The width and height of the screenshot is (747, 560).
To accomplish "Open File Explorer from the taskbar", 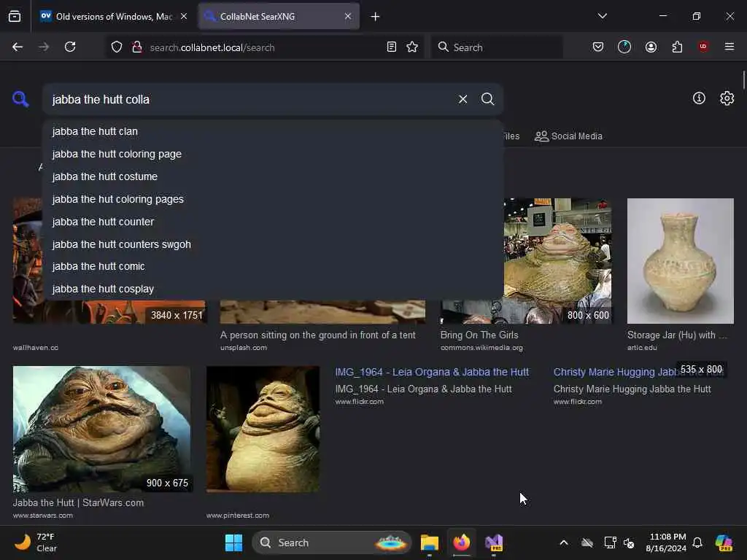I will [x=429, y=542].
